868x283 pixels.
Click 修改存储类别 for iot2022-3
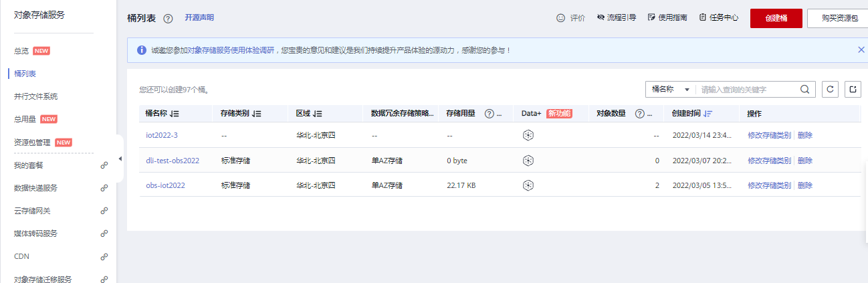[769, 135]
